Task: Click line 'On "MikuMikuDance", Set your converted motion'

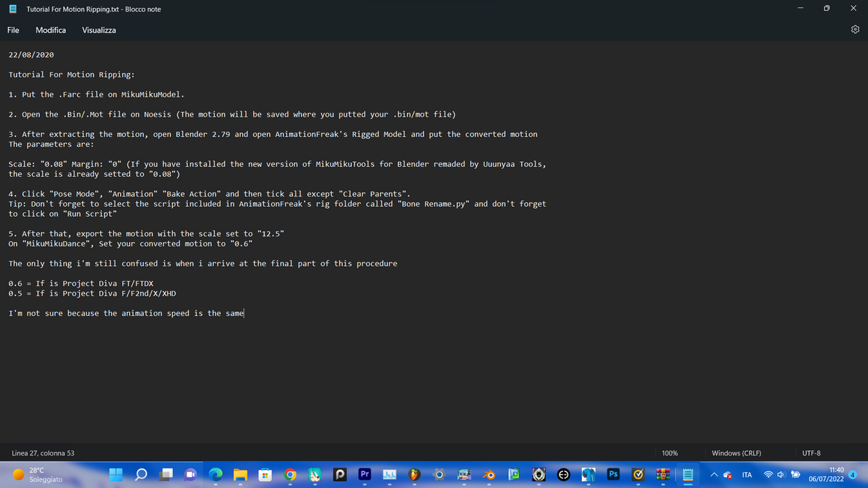Action: click(x=130, y=243)
